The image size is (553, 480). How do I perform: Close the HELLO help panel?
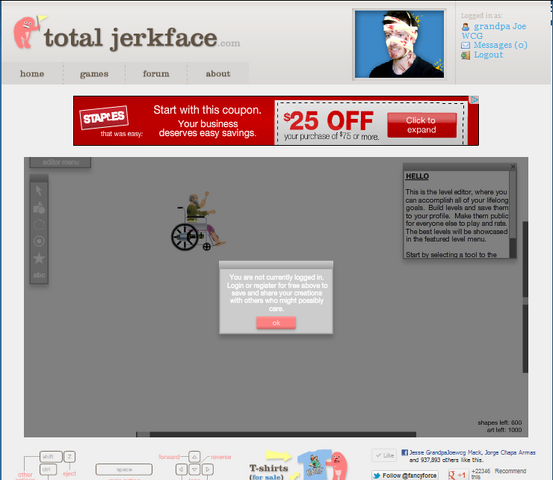coord(513,166)
